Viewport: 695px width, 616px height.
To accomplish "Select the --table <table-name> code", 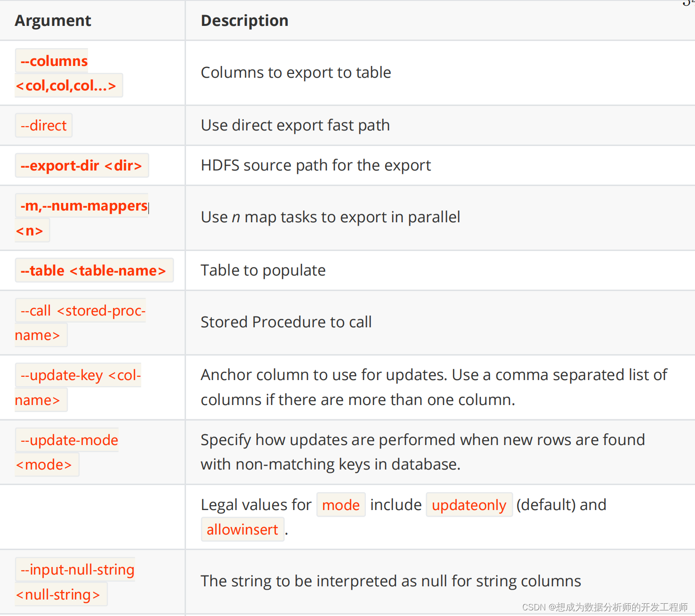I will point(94,270).
